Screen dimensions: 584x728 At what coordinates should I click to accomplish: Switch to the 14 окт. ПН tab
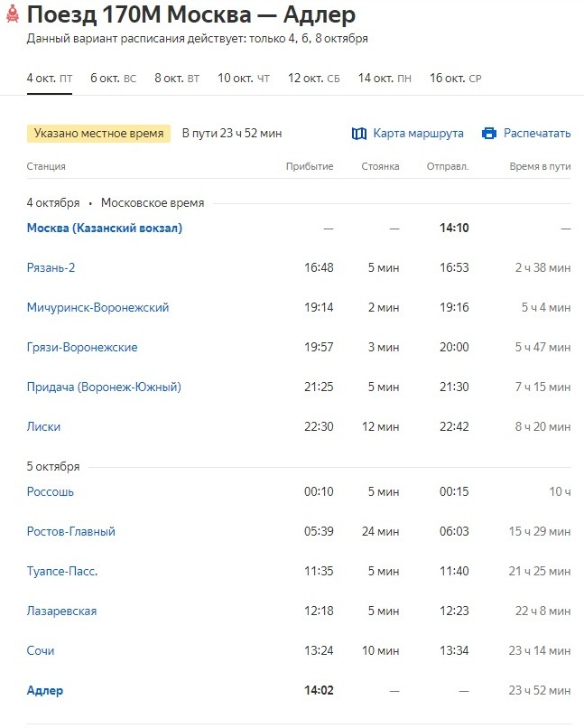click(385, 79)
